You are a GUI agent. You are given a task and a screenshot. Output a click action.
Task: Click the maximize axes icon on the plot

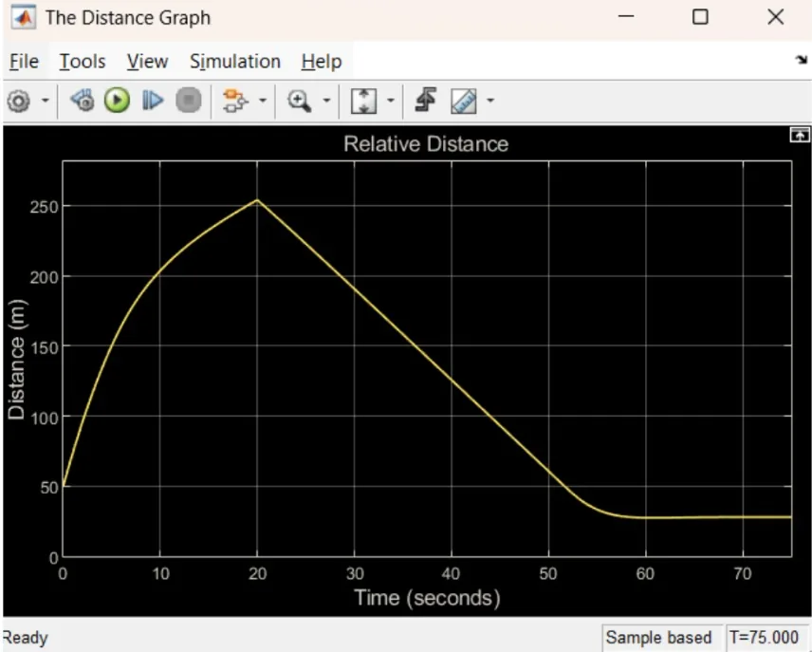coord(800,136)
